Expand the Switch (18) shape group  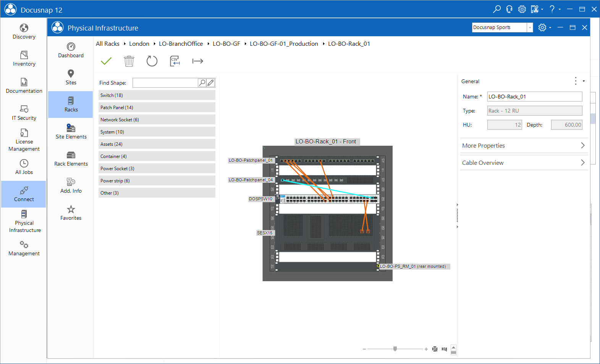pyautogui.click(x=157, y=95)
